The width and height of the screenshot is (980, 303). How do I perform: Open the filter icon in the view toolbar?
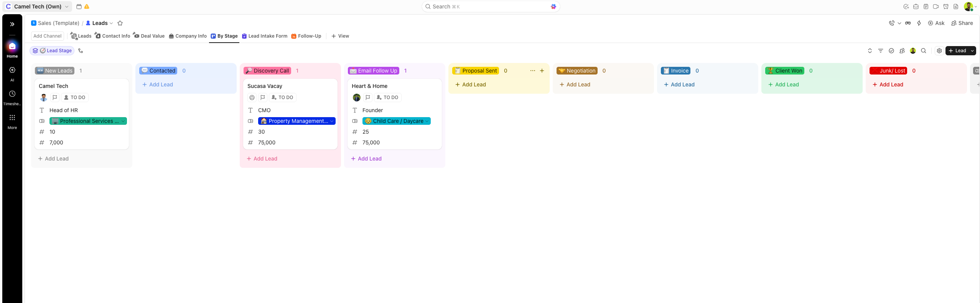pos(881,51)
